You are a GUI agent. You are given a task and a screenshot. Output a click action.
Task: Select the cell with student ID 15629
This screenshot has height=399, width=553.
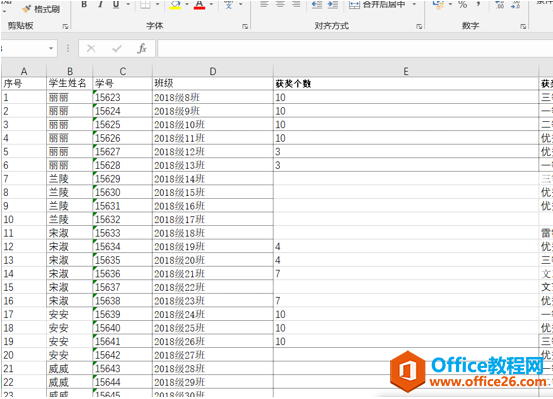pos(123,179)
